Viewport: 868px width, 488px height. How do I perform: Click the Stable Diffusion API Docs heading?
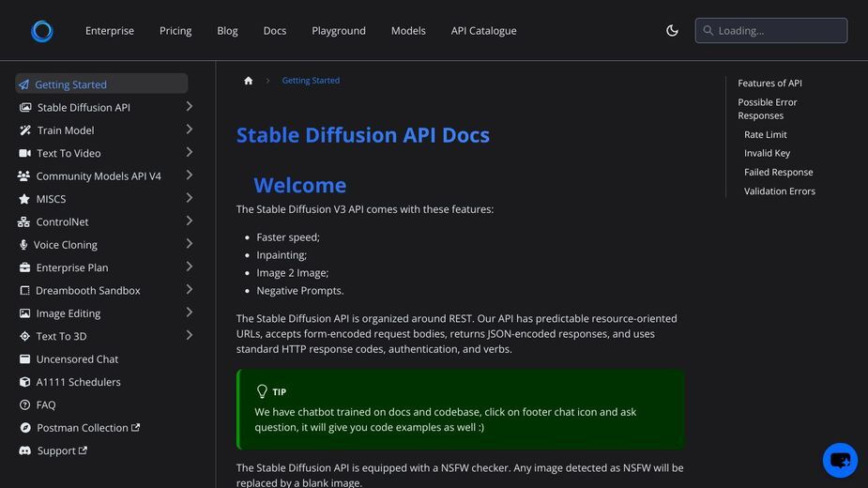tap(363, 135)
